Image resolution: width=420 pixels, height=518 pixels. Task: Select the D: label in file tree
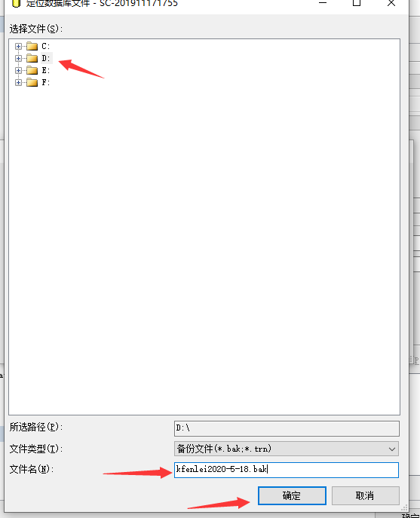pyautogui.click(x=46, y=59)
